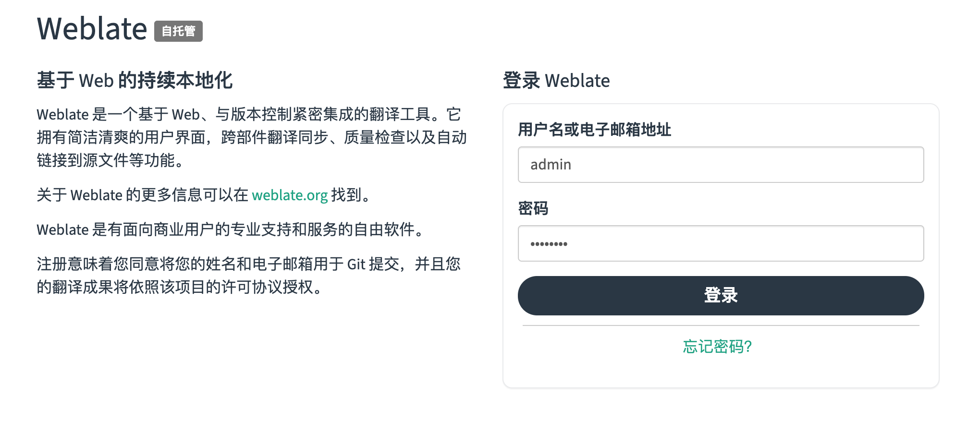Focus the 密码 password input field

coord(721,243)
